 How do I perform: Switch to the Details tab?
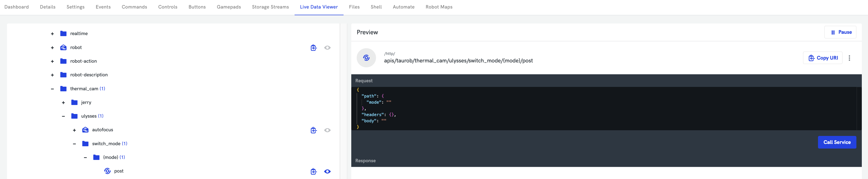47,7
